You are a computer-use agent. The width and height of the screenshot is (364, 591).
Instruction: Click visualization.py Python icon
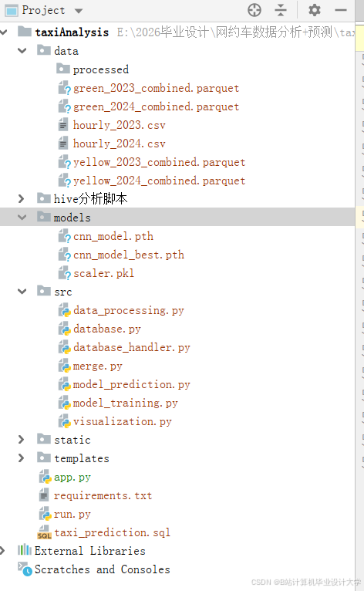pyautogui.click(x=65, y=421)
